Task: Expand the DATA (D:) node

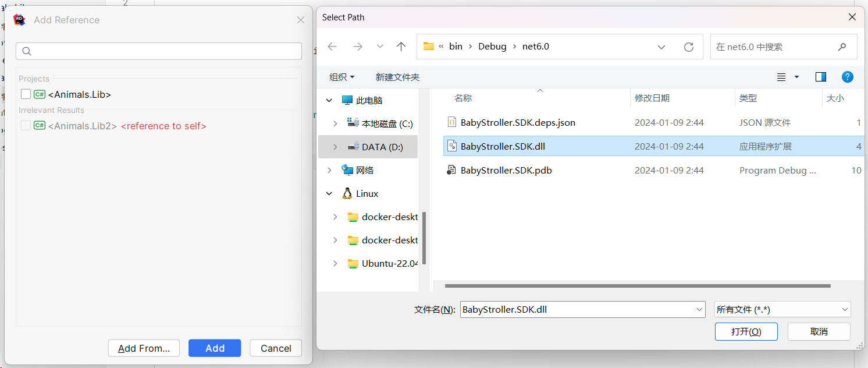Action: [335, 147]
